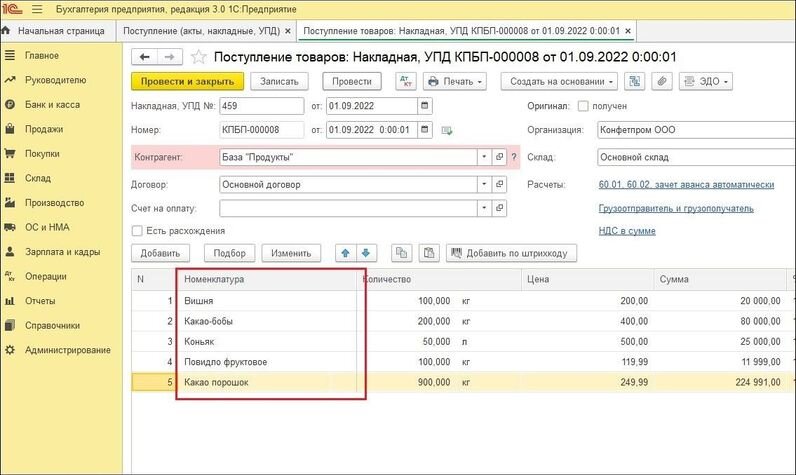Paste rows icon in table toolbar

click(429, 253)
